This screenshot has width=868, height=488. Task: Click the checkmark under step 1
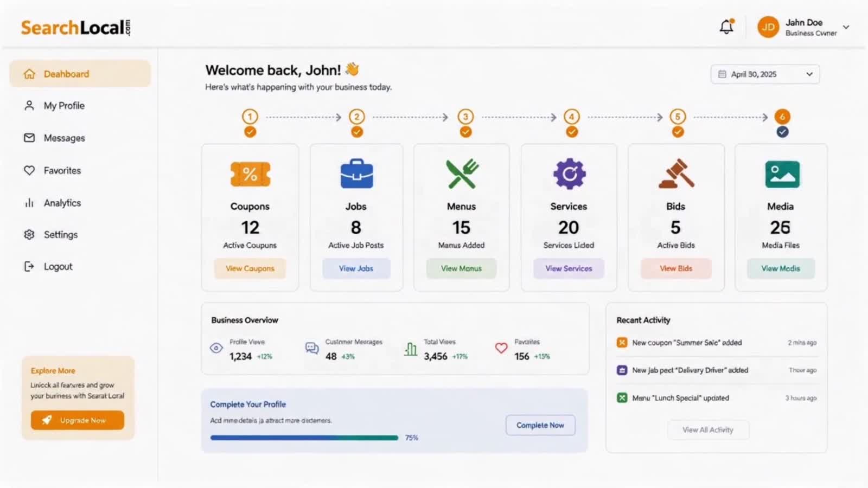pos(250,132)
